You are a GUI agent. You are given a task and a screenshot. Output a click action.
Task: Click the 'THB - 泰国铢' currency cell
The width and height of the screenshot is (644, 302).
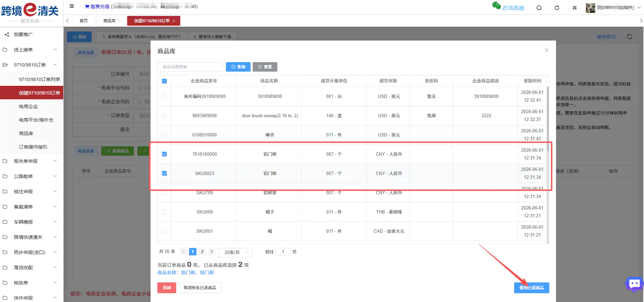click(x=389, y=212)
